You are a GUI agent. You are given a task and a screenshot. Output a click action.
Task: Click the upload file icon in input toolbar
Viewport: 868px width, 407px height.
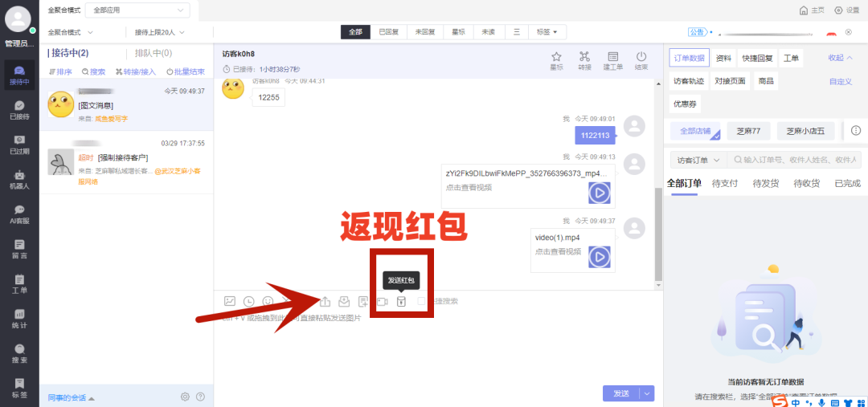pos(325,301)
